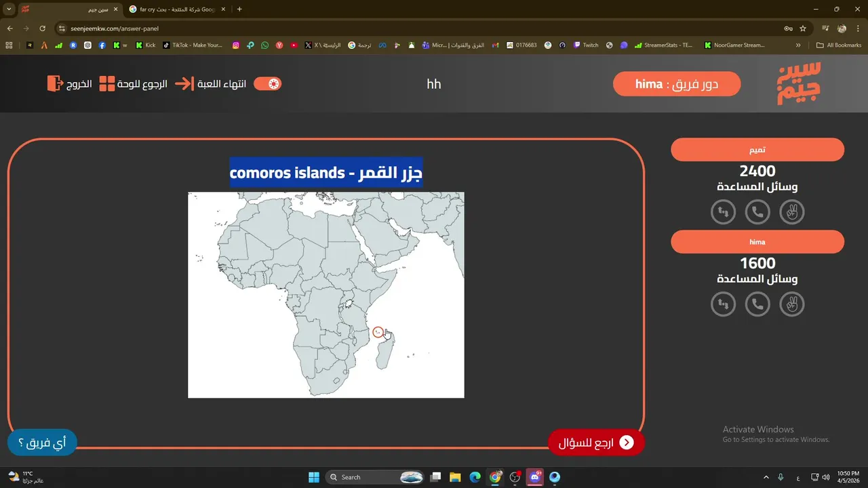Open Microsoft Edge from the taskbar
868x488 pixels.
pos(475,477)
